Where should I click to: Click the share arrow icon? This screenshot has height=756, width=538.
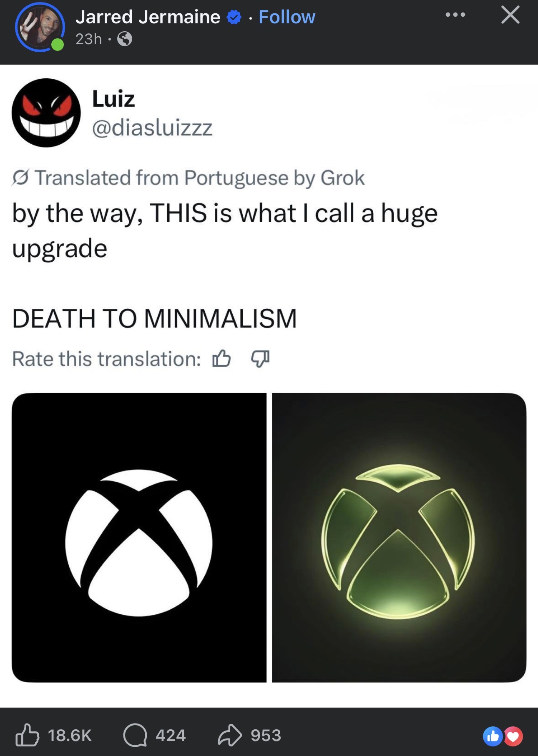(229, 735)
